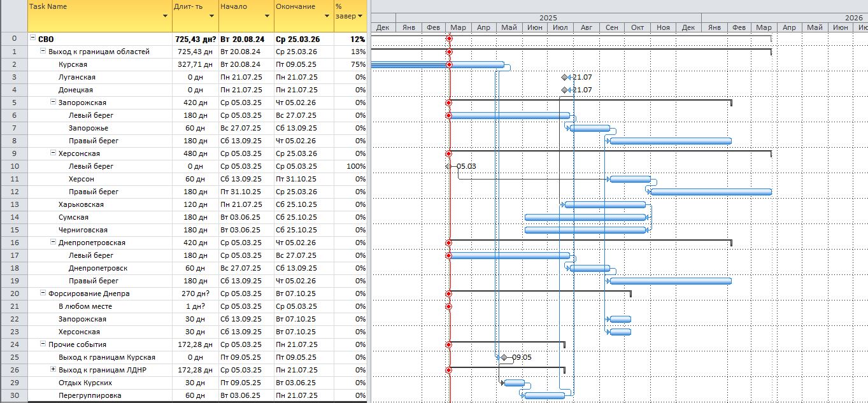Click the Донецкая milestone diamond in row 4
Screen dimensions: 868x403
point(564,90)
